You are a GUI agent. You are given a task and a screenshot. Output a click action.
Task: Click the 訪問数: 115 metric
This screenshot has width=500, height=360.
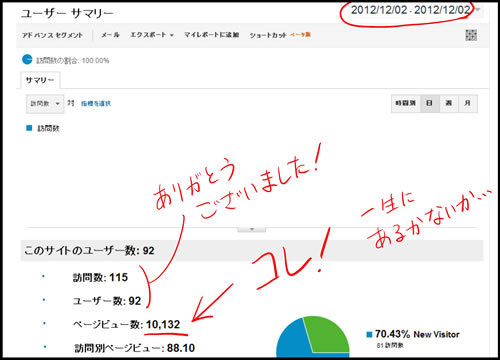[x=100, y=277]
